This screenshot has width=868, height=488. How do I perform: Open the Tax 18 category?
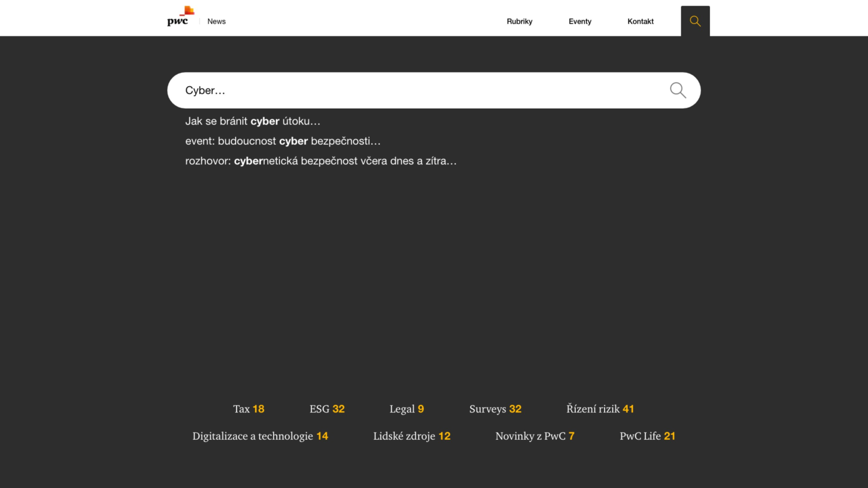tap(248, 409)
